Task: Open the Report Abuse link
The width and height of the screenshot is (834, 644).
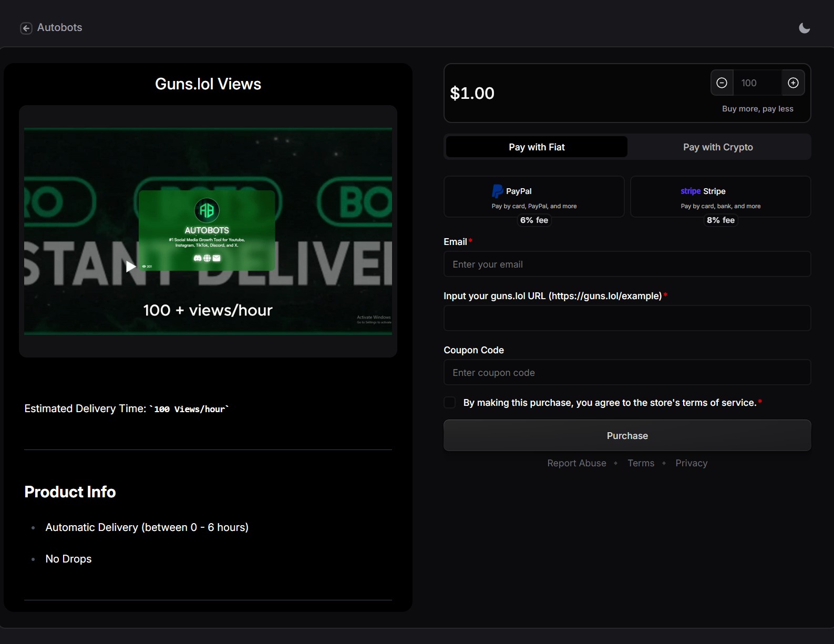Action: [x=576, y=463]
